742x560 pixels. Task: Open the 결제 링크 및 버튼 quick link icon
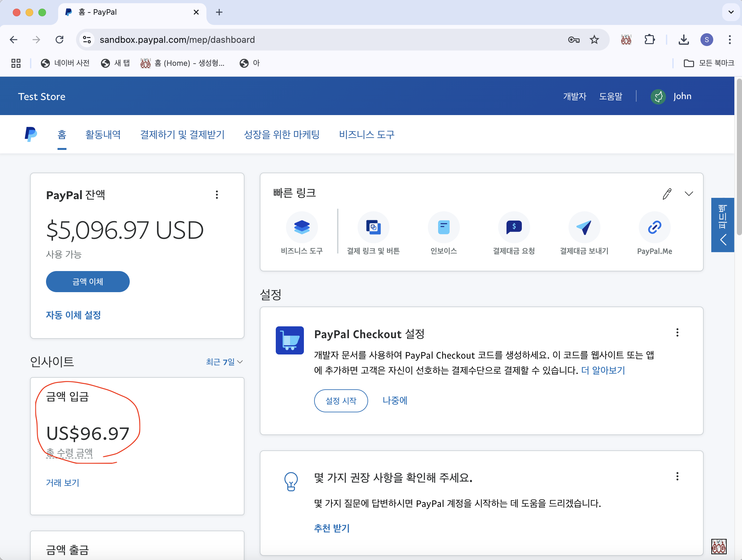pyautogui.click(x=373, y=227)
